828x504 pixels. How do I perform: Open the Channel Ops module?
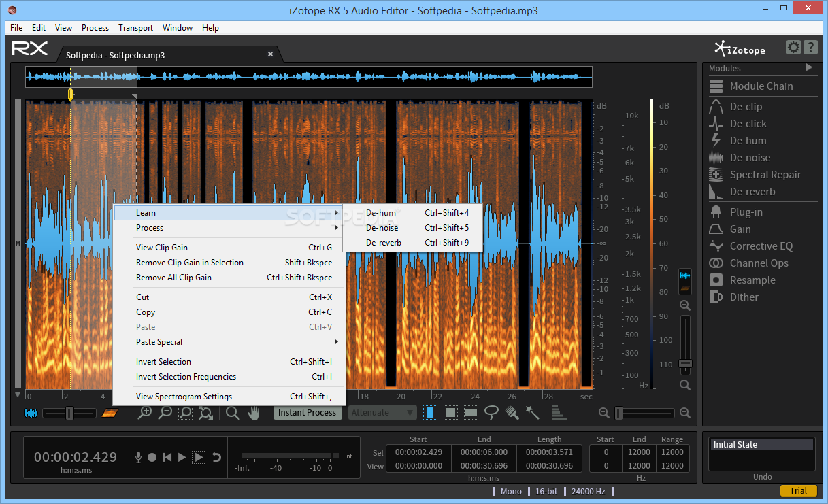(748, 263)
